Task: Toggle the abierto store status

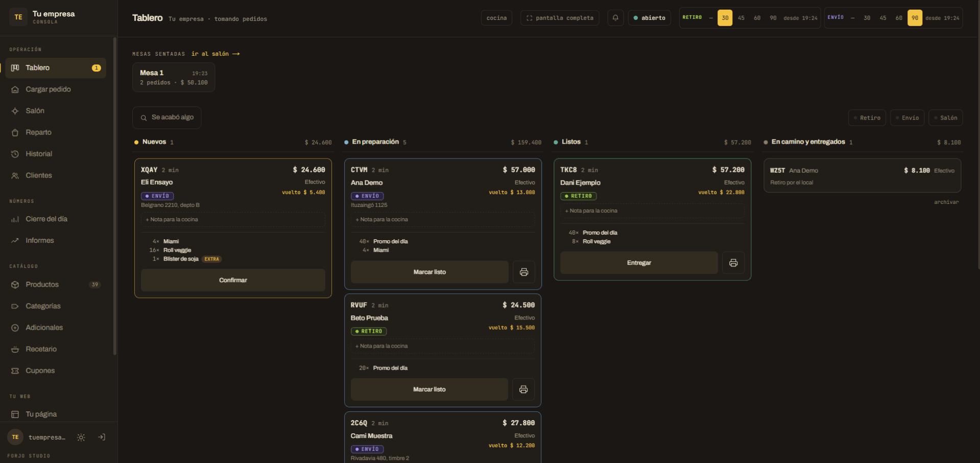Action: [x=649, y=18]
